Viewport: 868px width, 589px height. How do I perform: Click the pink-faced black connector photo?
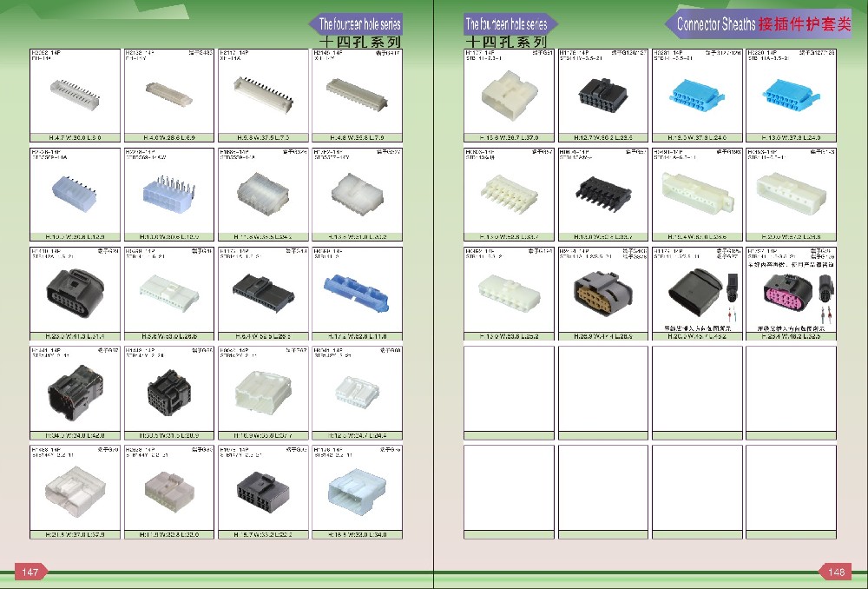click(787, 292)
